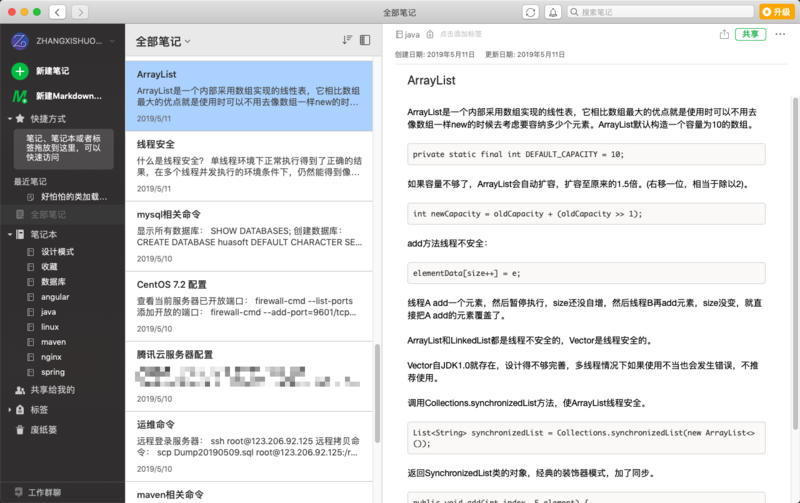Expand the 标签 tags section
Image resolution: width=800 pixels, height=503 pixels.
point(10,410)
